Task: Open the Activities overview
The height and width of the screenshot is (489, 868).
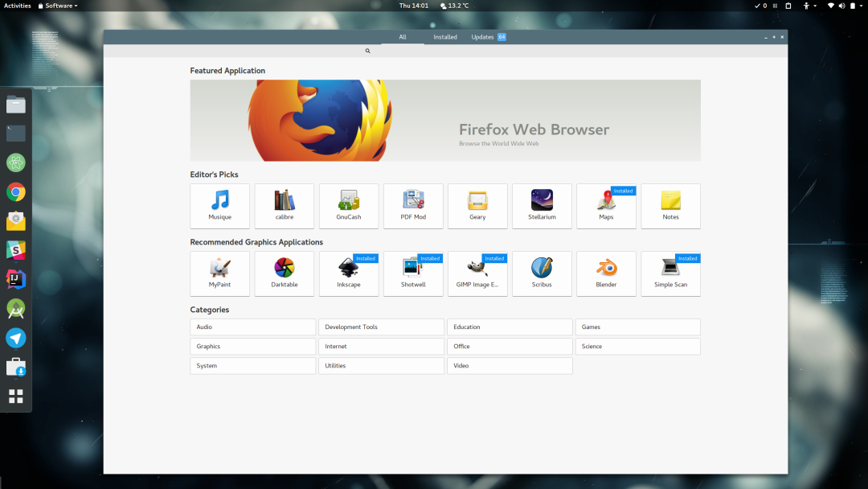Action: 17,6
